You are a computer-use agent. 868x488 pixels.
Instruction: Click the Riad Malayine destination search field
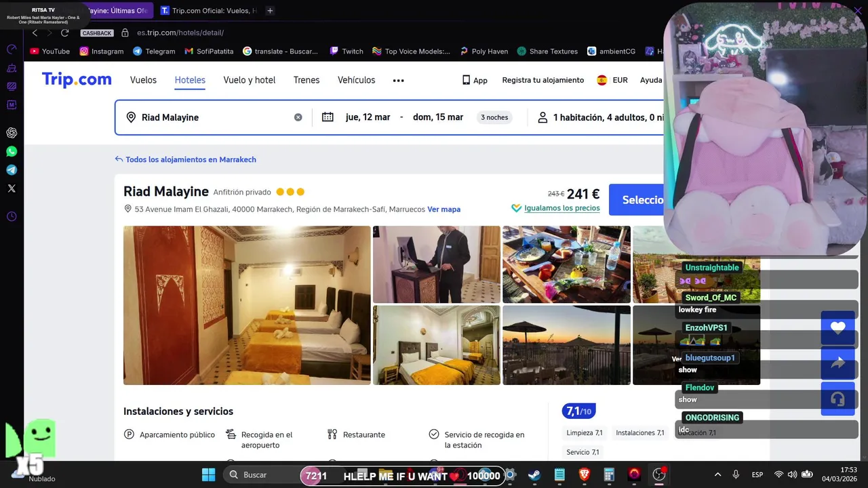coord(214,117)
